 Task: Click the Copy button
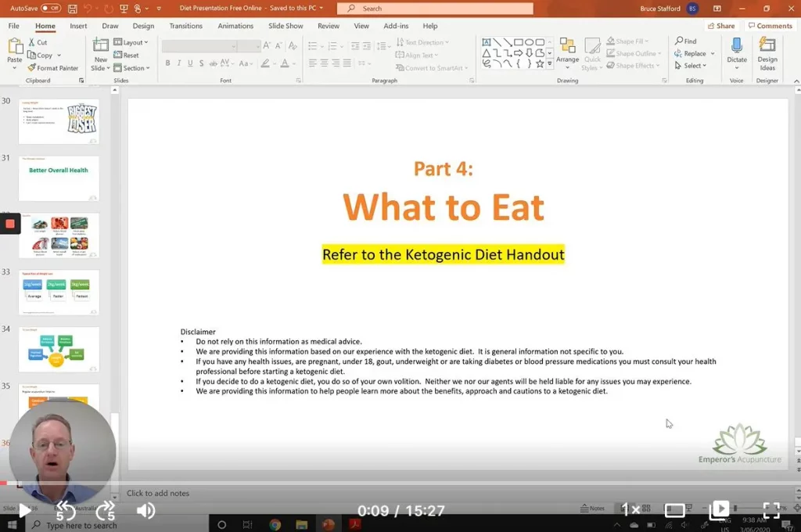point(41,56)
